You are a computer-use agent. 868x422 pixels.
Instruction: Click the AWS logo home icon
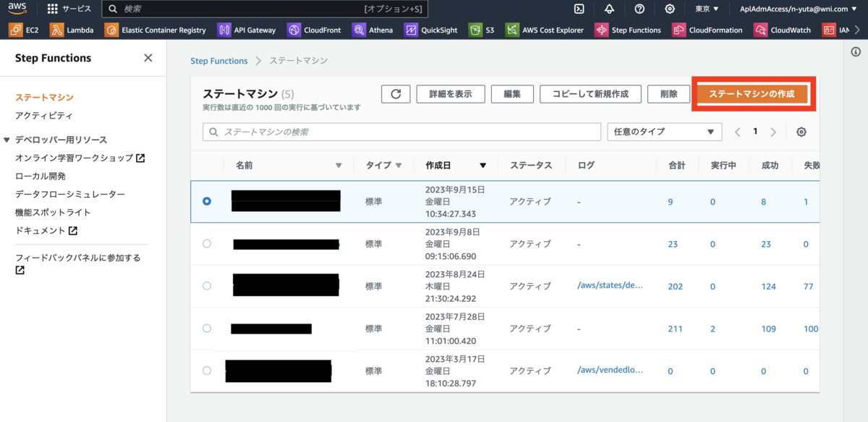pos(17,9)
